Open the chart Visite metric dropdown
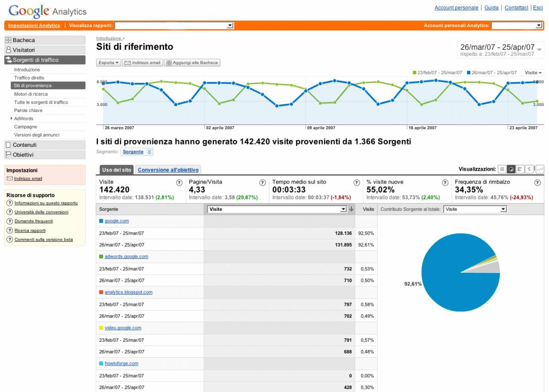549x392 pixels. click(533, 73)
